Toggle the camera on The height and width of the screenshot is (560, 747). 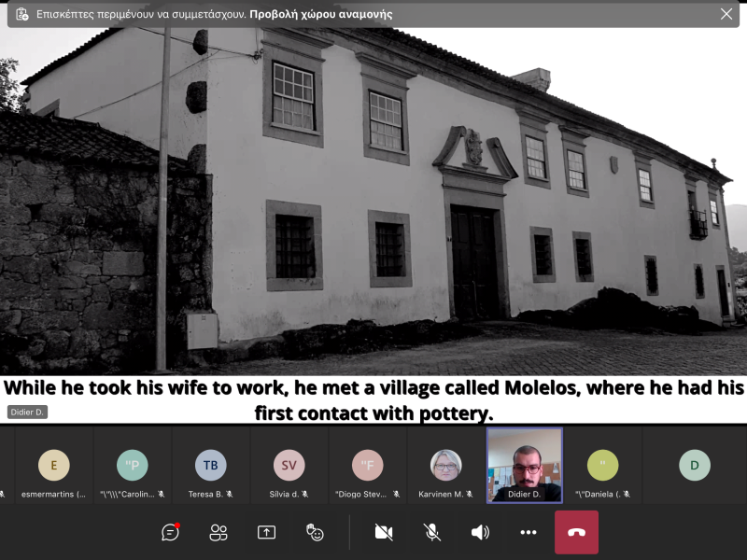click(383, 532)
